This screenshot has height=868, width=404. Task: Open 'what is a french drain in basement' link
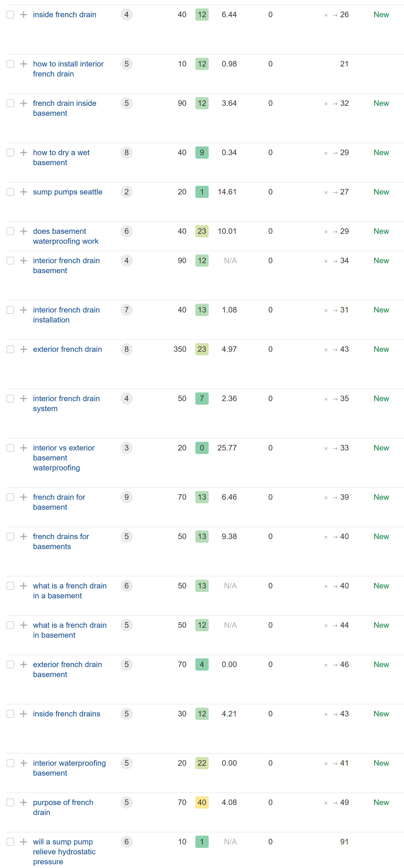tap(70, 630)
